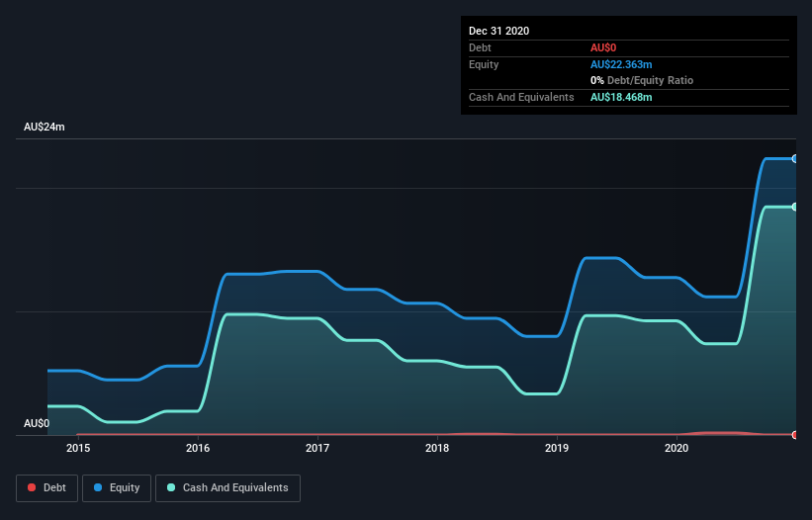Image resolution: width=812 pixels, height=520 pixels.
Task: Click the 0% Debt/Equity Ratio text
Action: [x=642, y=81]
